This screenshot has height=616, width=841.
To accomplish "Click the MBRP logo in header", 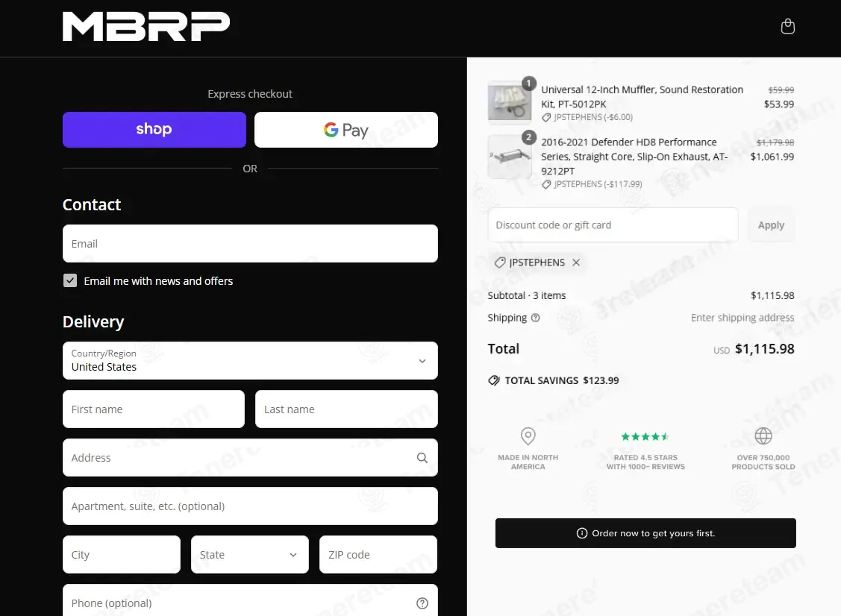I will 146,27.
